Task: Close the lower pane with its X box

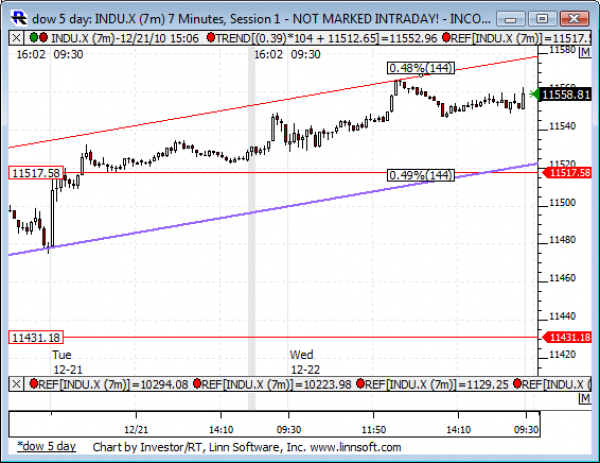Action: click(x=16, y=384)
